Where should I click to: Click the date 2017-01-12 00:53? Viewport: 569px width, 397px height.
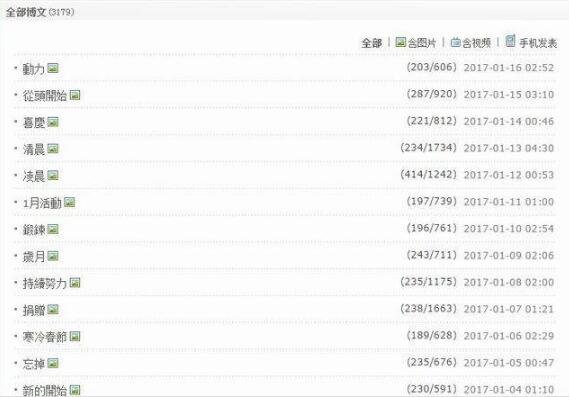click(509, 175)
